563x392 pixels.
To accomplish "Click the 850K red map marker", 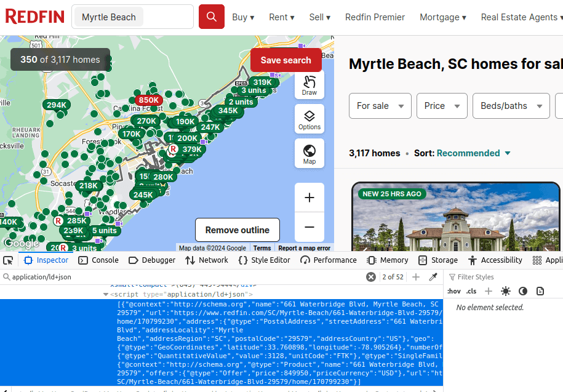I will 149,100.
